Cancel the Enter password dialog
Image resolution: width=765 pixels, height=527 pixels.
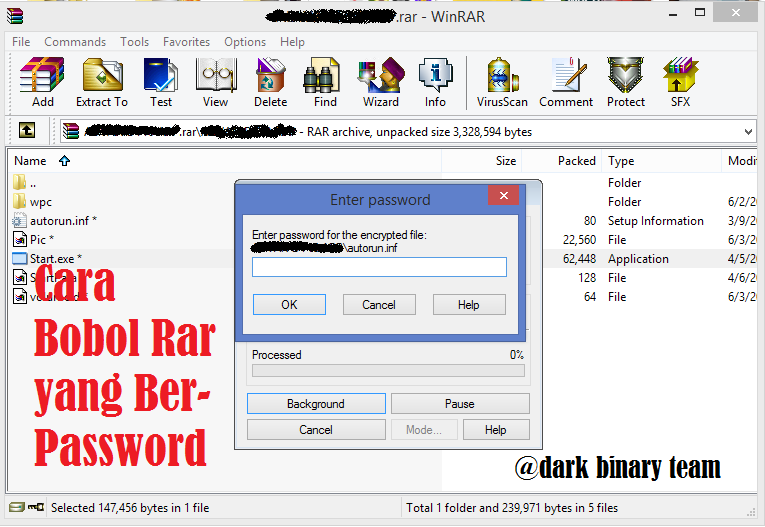point(379,304)
